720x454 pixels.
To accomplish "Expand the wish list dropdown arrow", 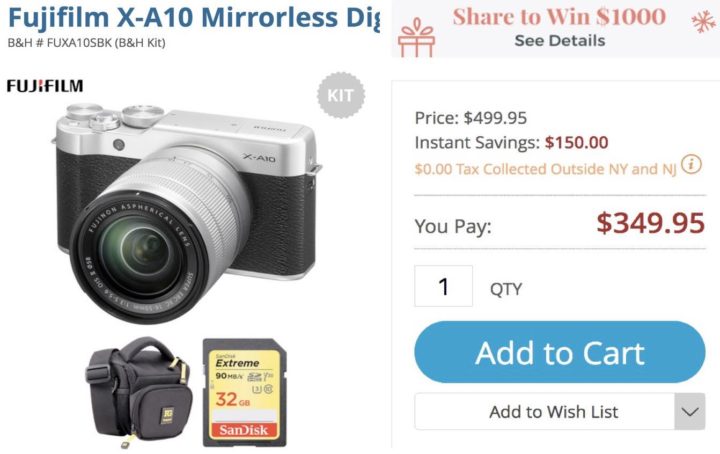I will pyautogui.click(x=690, y=411).
